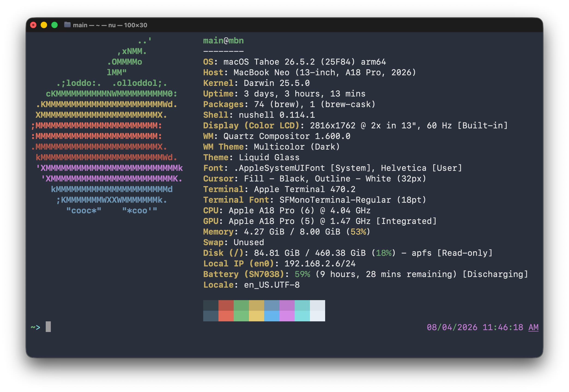The width and height of the screenshot is (569, 392).
Task: Click the bright blue swatch in bottom row
Action: [272, 316]
